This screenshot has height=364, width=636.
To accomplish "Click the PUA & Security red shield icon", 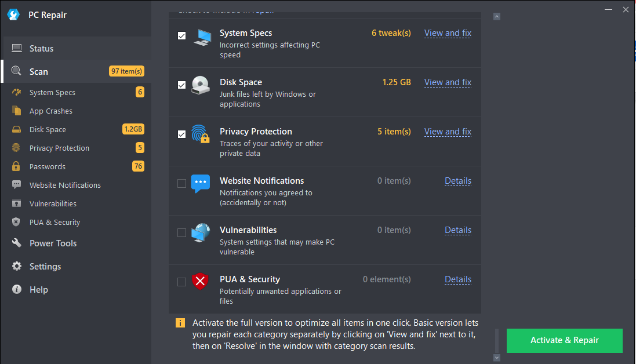I will click(200, 282).
